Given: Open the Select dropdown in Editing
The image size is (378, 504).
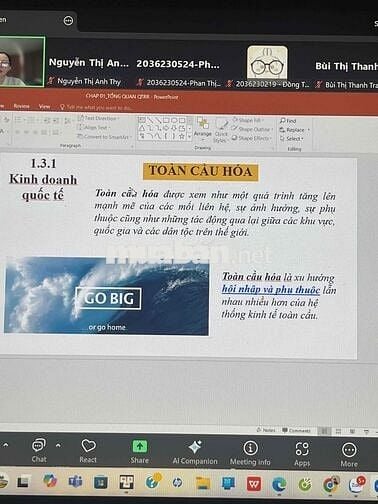Looking at the screenshot, I should tap(292, 138).
